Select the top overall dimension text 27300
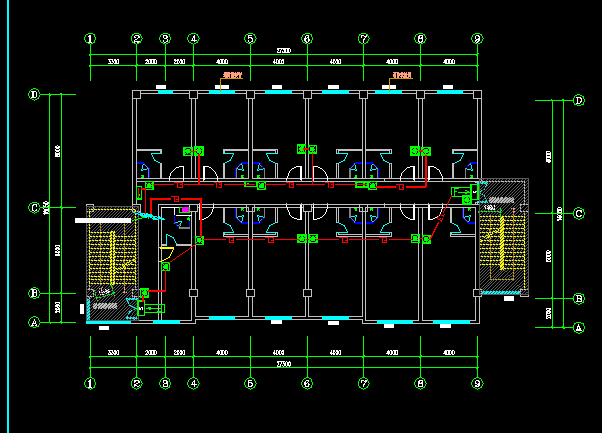 click(284, 50)
